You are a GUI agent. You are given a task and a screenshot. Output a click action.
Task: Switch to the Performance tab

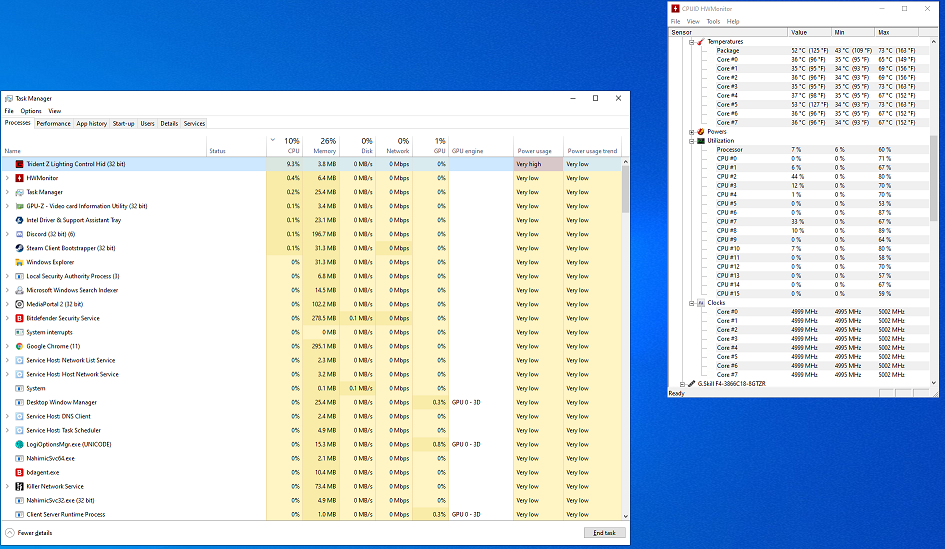pos(54,124)
